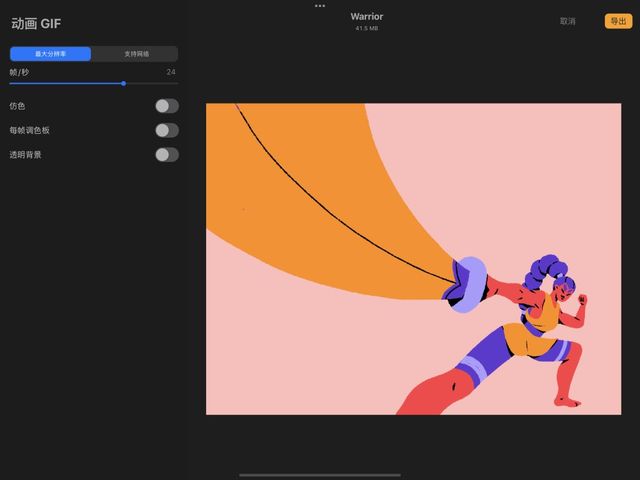640x480 pixels.
Task: Select the 最大分辨率 tab
Action: (50, 54)
